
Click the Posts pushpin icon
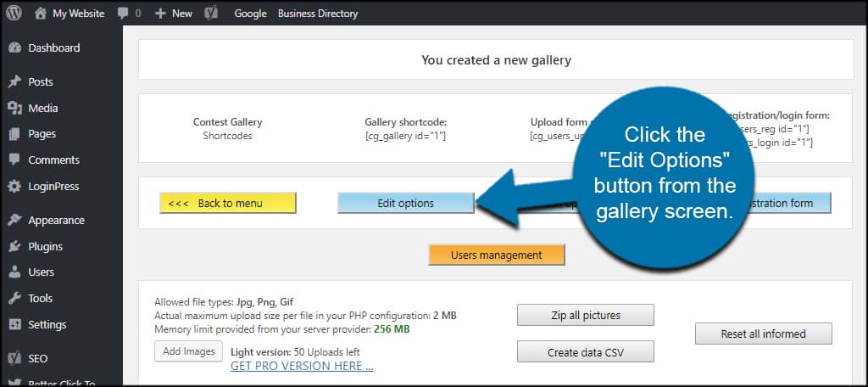point(14,82)
